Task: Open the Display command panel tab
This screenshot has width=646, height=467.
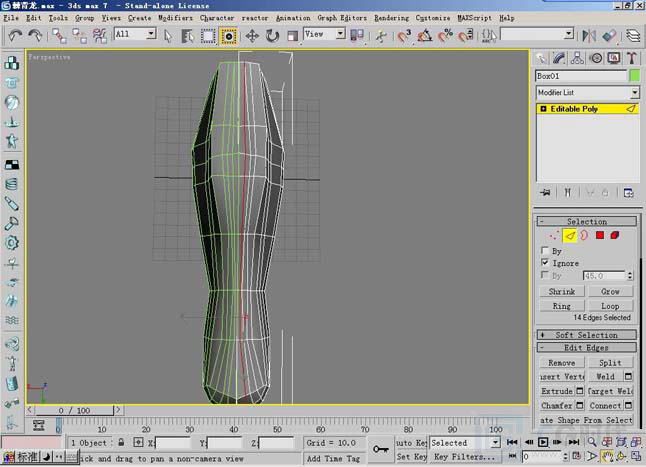Action: point(614,58)
